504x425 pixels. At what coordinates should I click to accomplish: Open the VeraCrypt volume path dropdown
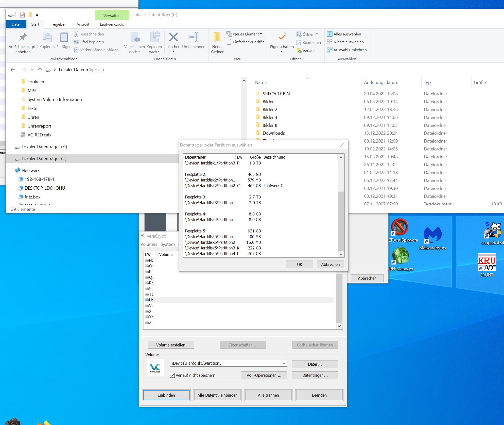pos(284,363)
